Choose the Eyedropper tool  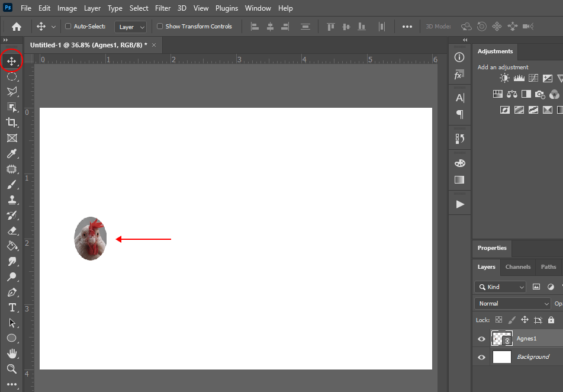[12, 153]
